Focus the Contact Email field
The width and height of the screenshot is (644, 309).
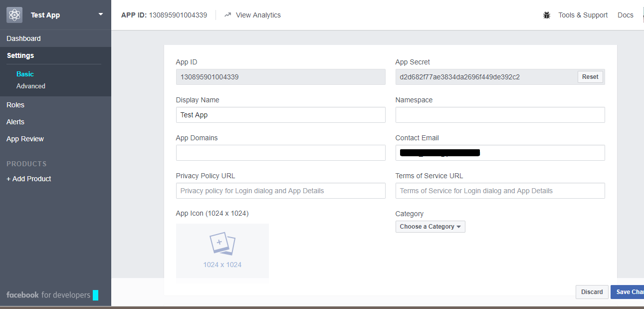[x=500, y=153]
